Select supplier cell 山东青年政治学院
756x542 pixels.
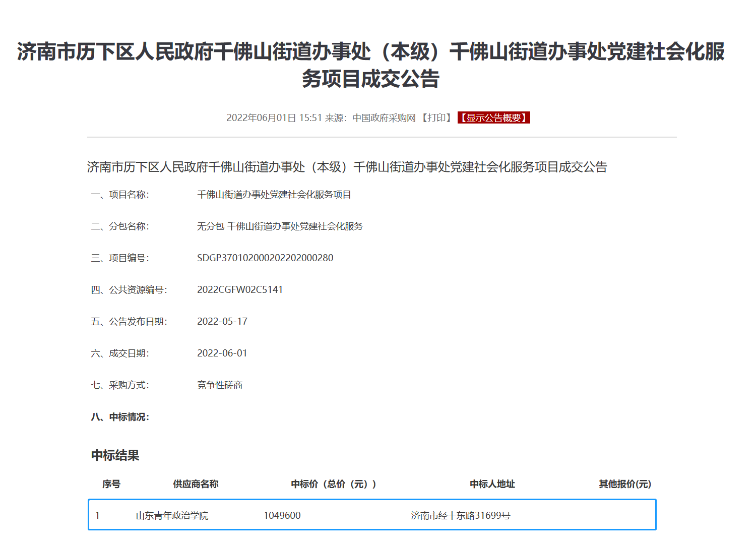click(172, 515)
